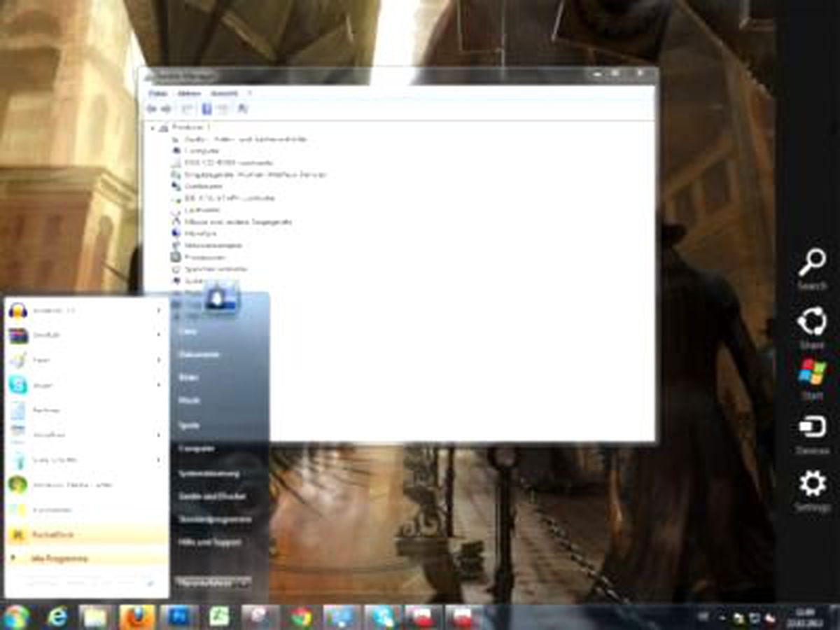The height and width of the screenshot is (630, 840).
Task: Launch RocketDock highlighted entry
Action: [x=85, y=534]
